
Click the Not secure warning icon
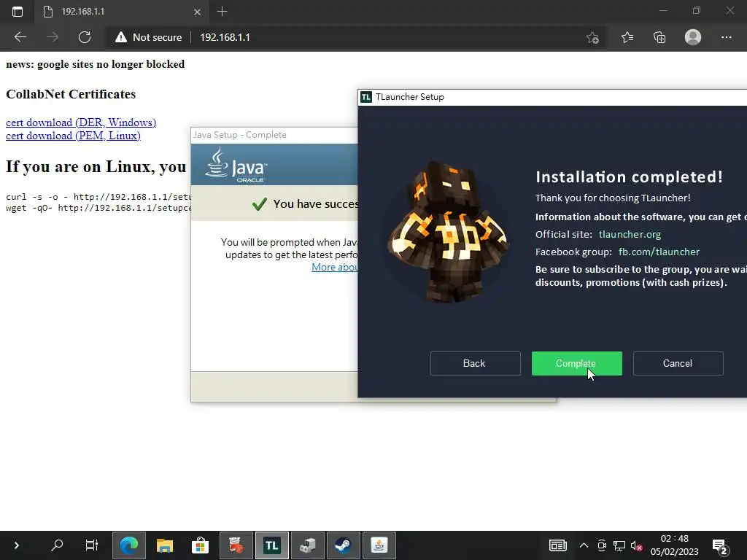coord(121,37)
